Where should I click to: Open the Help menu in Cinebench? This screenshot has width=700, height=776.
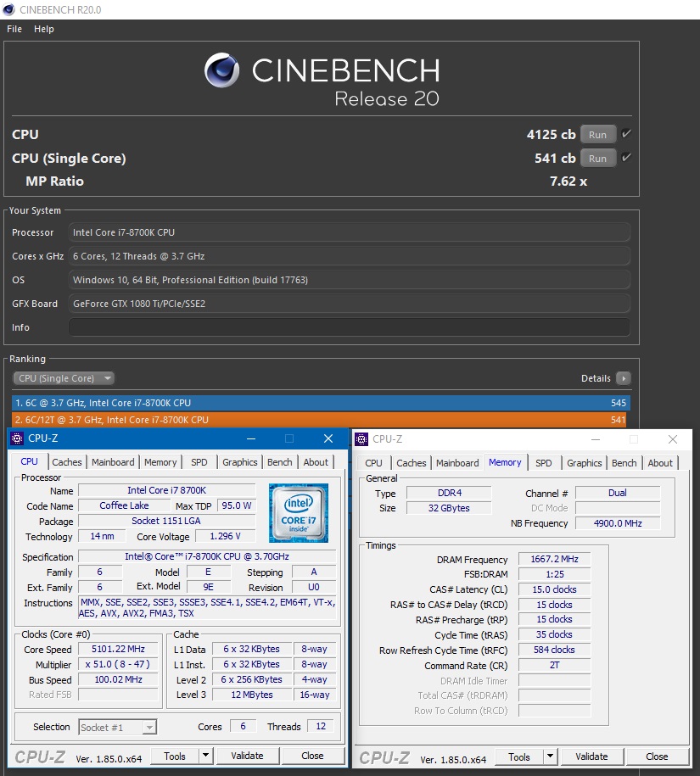(x=43, y=28)
